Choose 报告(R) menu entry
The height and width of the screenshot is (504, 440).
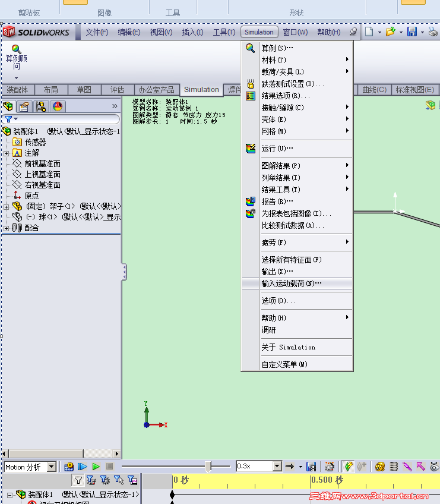pyautogui.click(x=297, y=201)
